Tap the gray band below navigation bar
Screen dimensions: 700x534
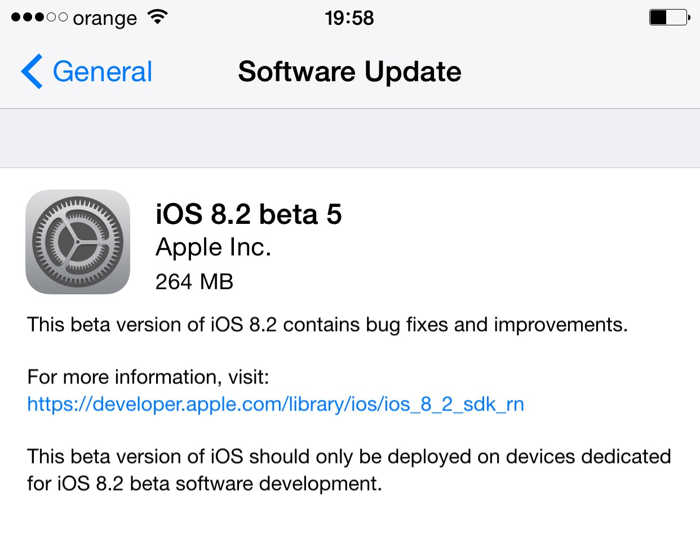pos(349,138)
